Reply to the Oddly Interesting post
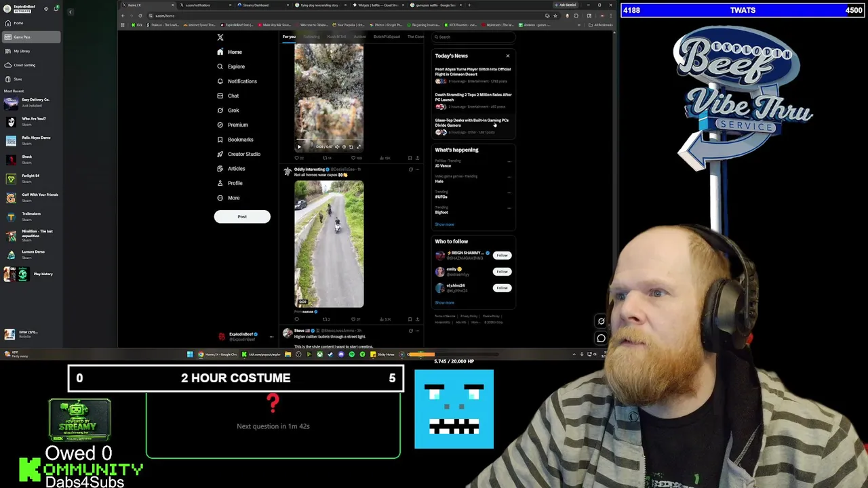The image size is (868, 488). pos(297,319)
